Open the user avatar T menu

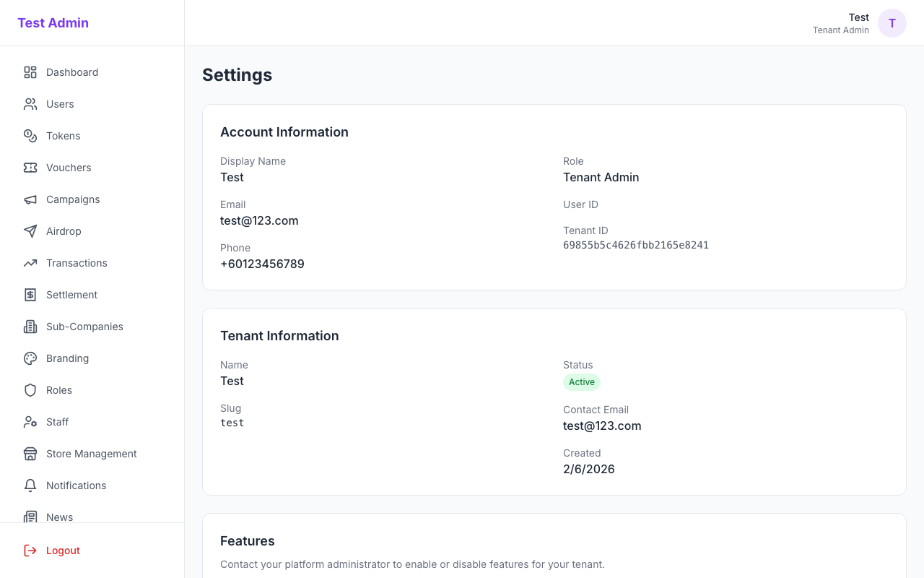pyautogui.click(x=892, y=23)
